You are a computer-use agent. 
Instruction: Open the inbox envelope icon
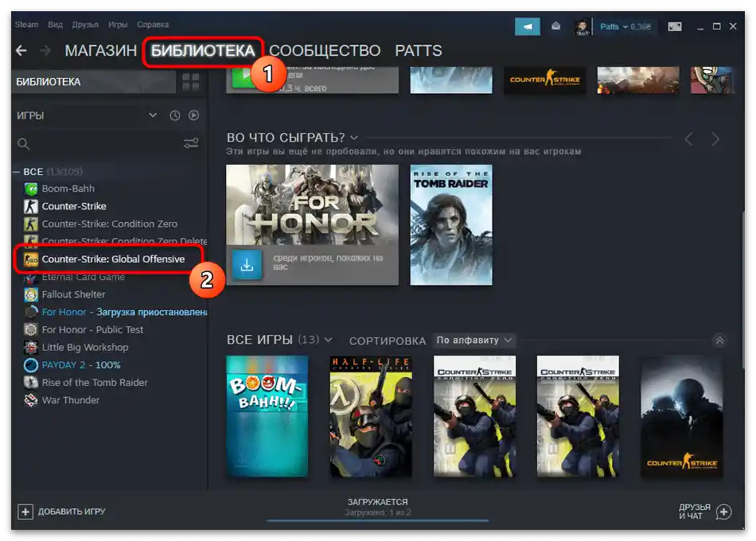556,26
